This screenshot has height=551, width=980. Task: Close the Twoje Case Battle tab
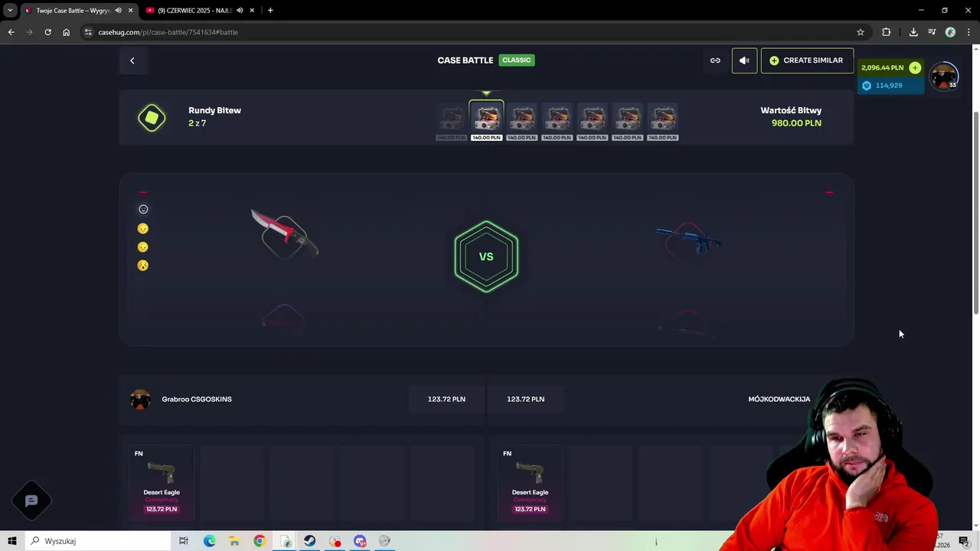tap(130, 11)
